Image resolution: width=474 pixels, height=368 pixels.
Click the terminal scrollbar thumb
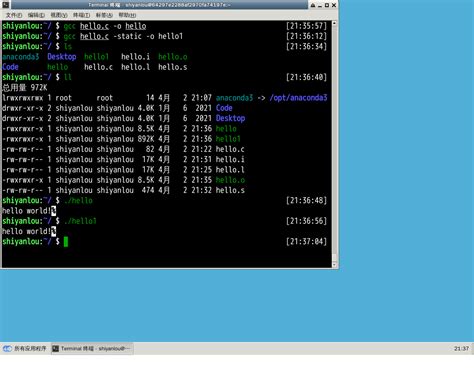pos(334,258)
